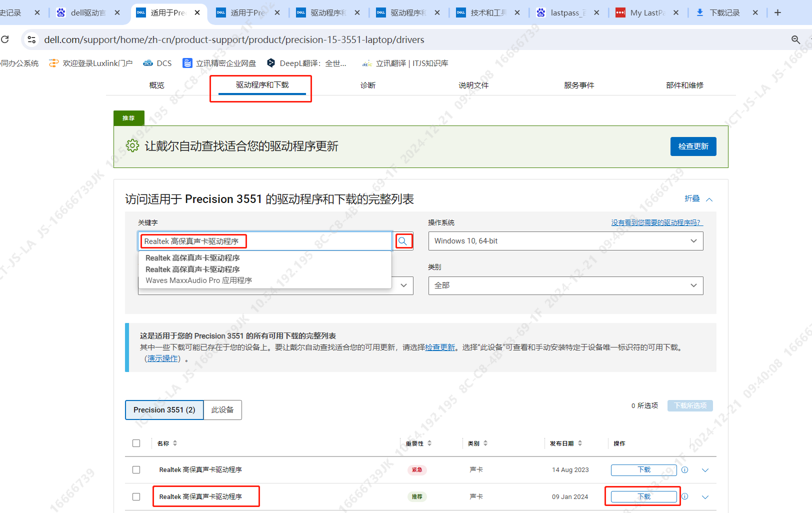Expand details of 14 Aug 2023 driver row
The width and height of the screenshot is (812, 513).
click(705, 470)
